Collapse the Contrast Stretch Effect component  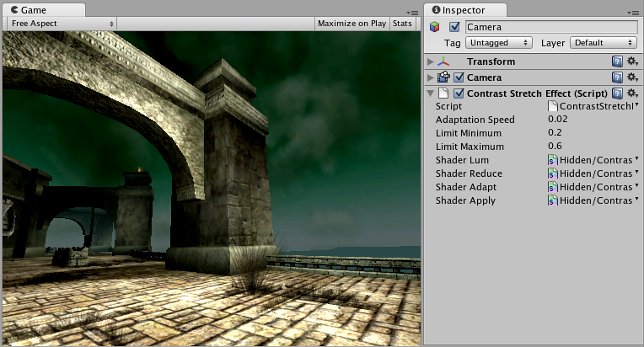pos(431,93)
